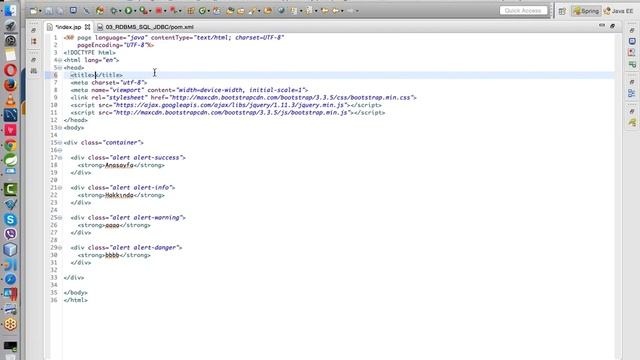Click the text 'Hakkında' in line 22
Screen dimensions: 640x360
click(x=119, y=195)
